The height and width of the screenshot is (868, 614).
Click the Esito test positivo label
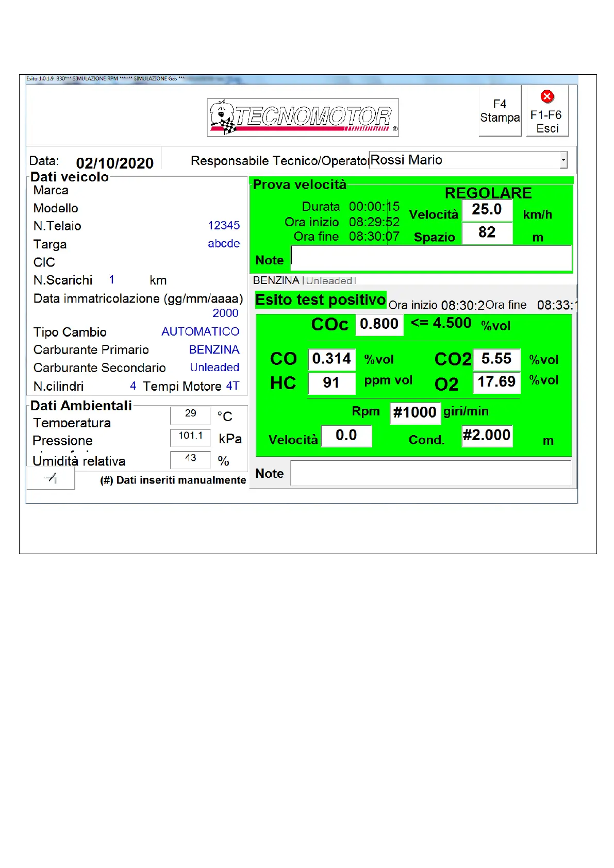tap(321, 300)
